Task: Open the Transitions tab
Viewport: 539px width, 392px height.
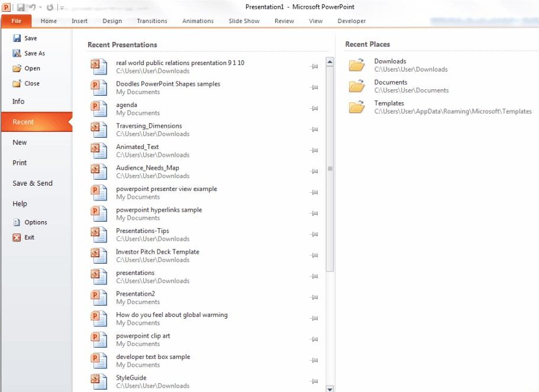Action: pyautogui.click(x=152, y=21)
